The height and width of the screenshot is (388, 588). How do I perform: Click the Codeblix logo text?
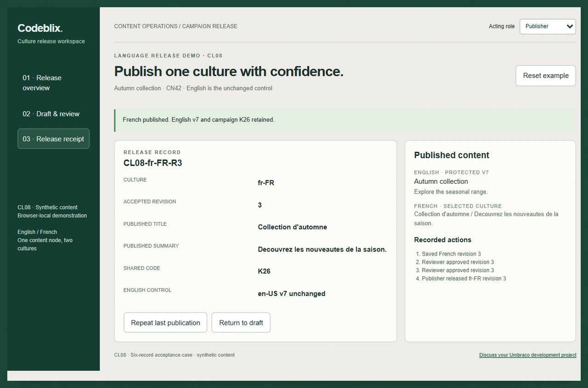(40, 28)
